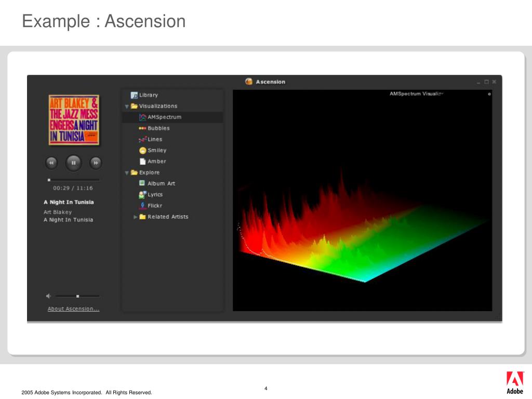The width and height of the screenshot is (532, 399).
Task: Switch to the Lines visualization label
Action: 155,139
